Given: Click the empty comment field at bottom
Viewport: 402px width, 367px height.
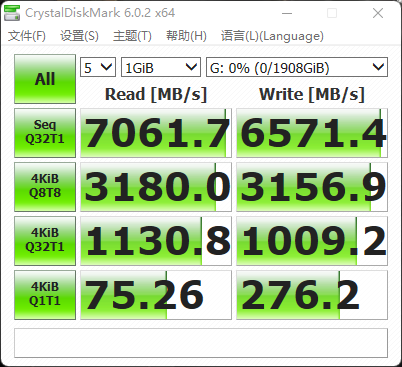Looking at the screenshot, I should pos(201,343).
